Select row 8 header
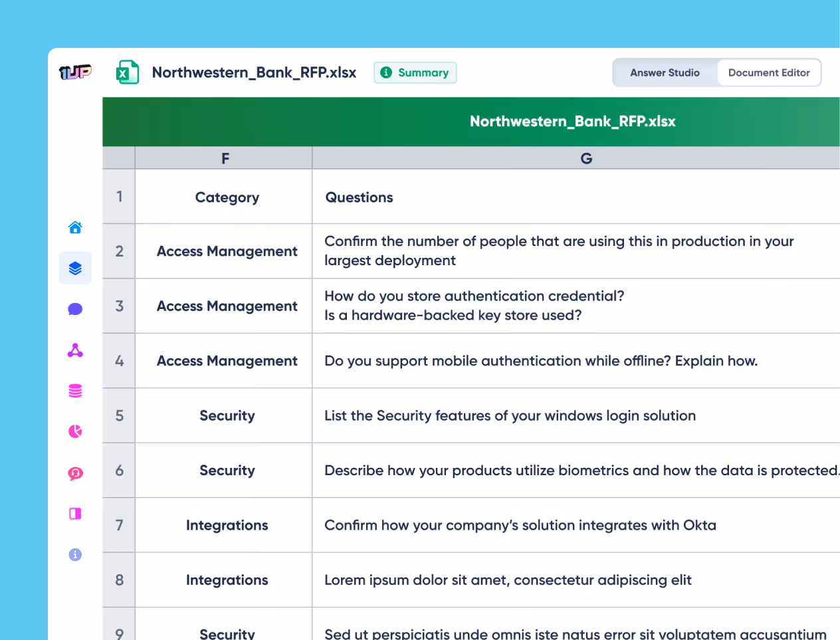The image size is (840, 640). pyautogui.click(x=119, y=580)
